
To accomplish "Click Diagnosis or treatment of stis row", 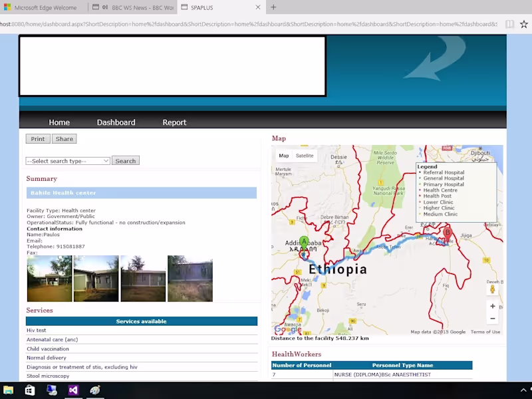I will click(x=142, y=367).
